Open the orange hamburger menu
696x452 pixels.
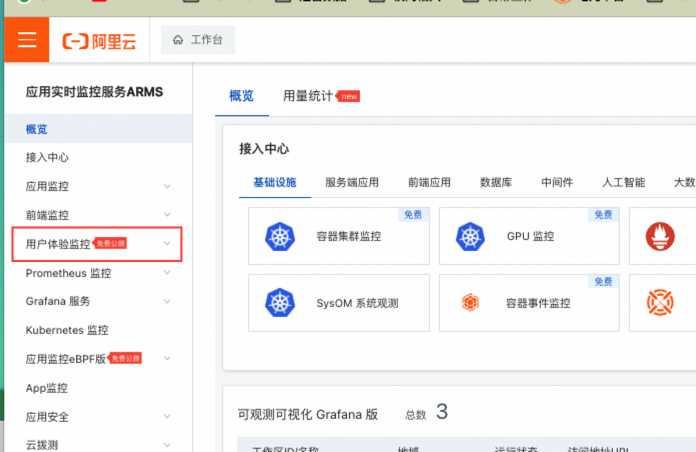click(x=27, y=40)
